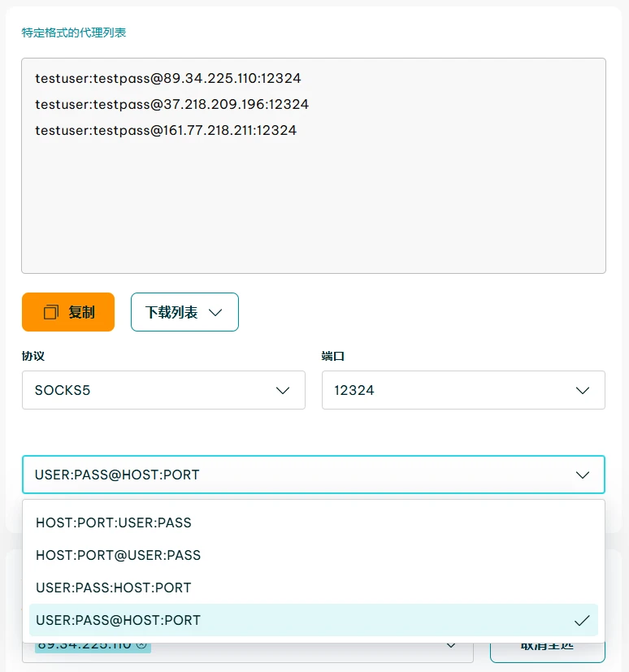Click the arrow icon in the 12324 port field

(x=583, y=391)
